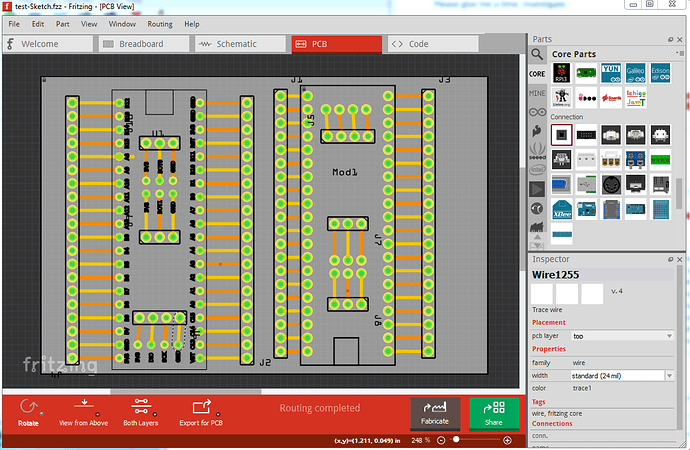The width and height of the screenshot is (690, 450).
Task: Switch to the Welcome tab
Action: [x=48, y=44]
